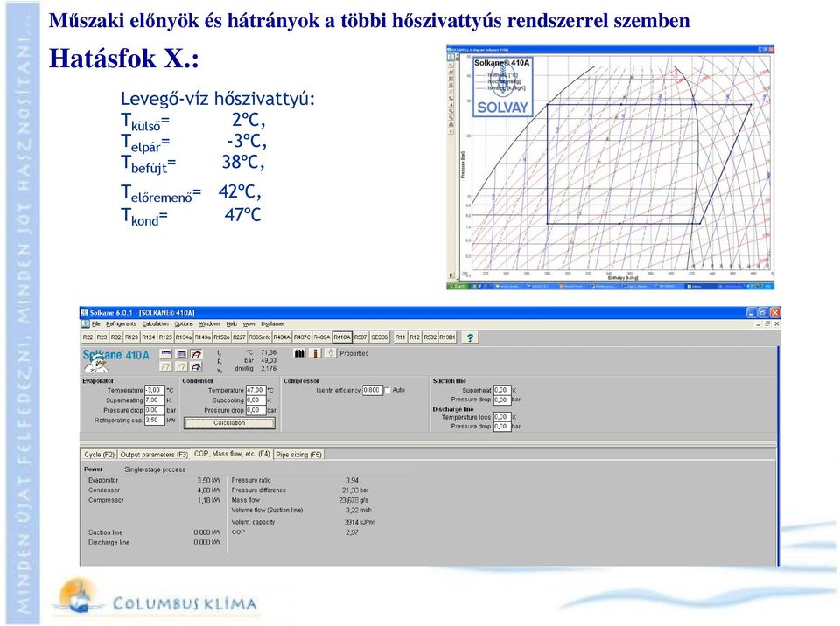
Task: Click the Compressor power value 1,18 kW
Action: [209, 500]
